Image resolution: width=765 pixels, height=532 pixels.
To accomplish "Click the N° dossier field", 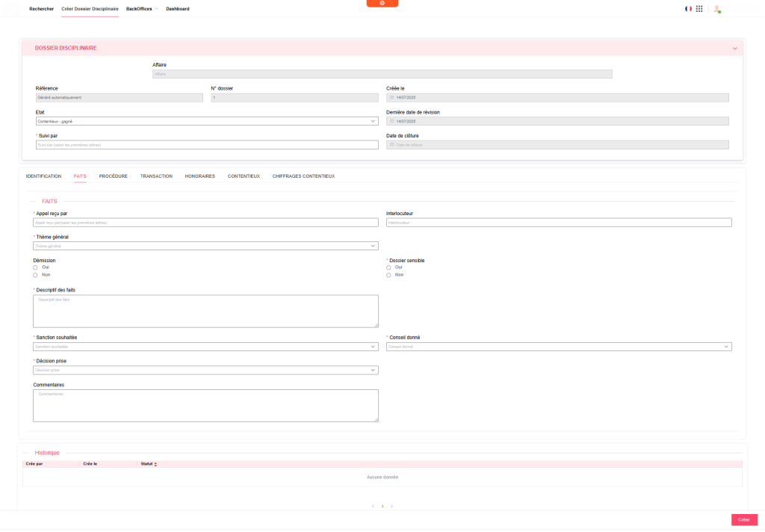I will tap(294, 98).
